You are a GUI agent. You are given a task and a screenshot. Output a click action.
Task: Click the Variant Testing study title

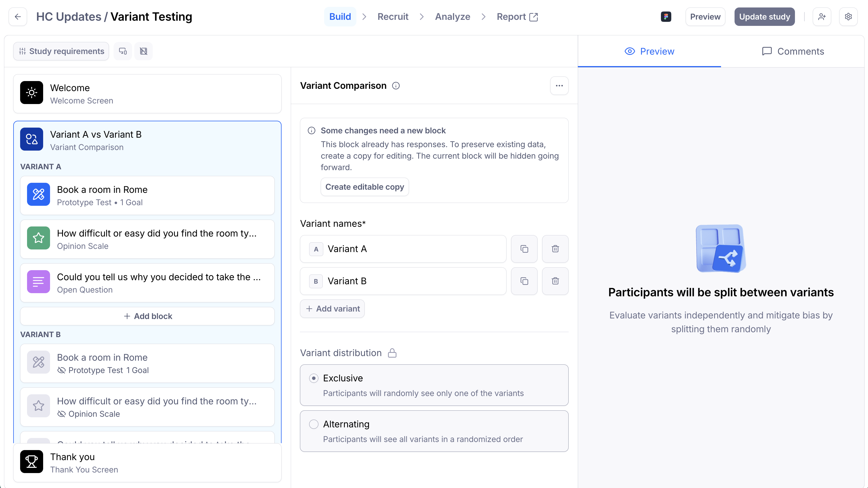(151, 17)
